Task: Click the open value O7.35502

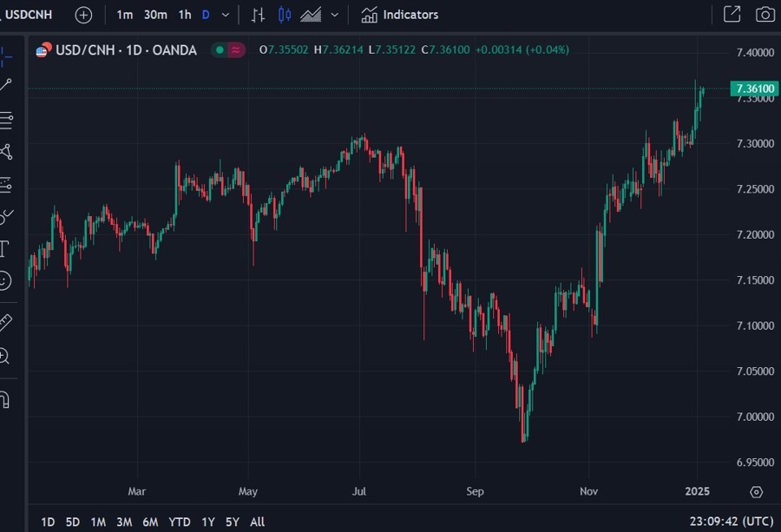Action: (284, 49)
